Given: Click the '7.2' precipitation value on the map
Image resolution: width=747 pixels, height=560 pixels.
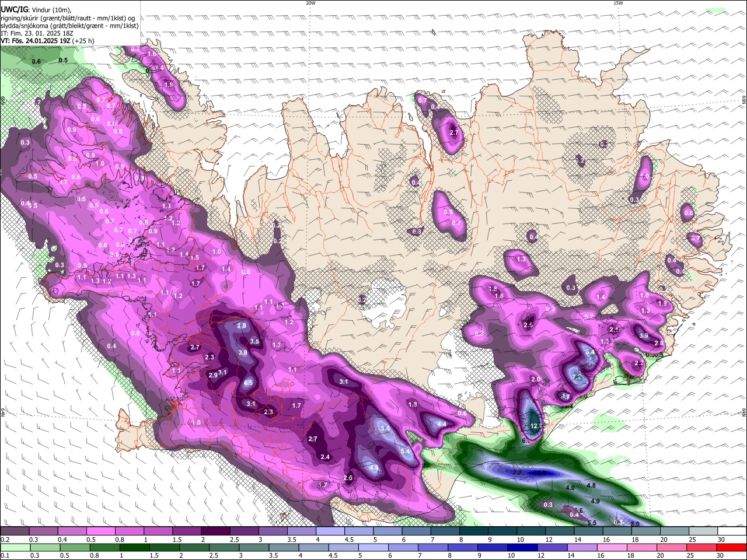Looking at the screenshot, I should click(x=578, y=377).
